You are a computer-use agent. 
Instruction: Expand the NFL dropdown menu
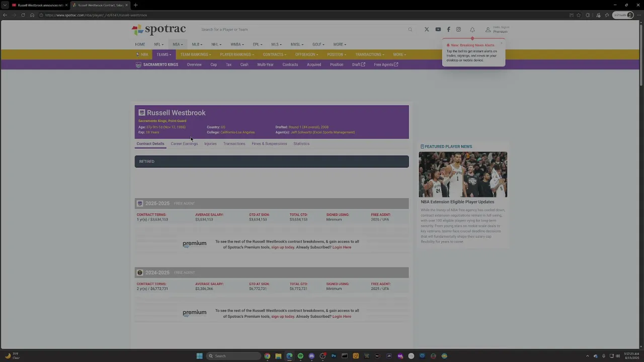(x=158, y=44)
